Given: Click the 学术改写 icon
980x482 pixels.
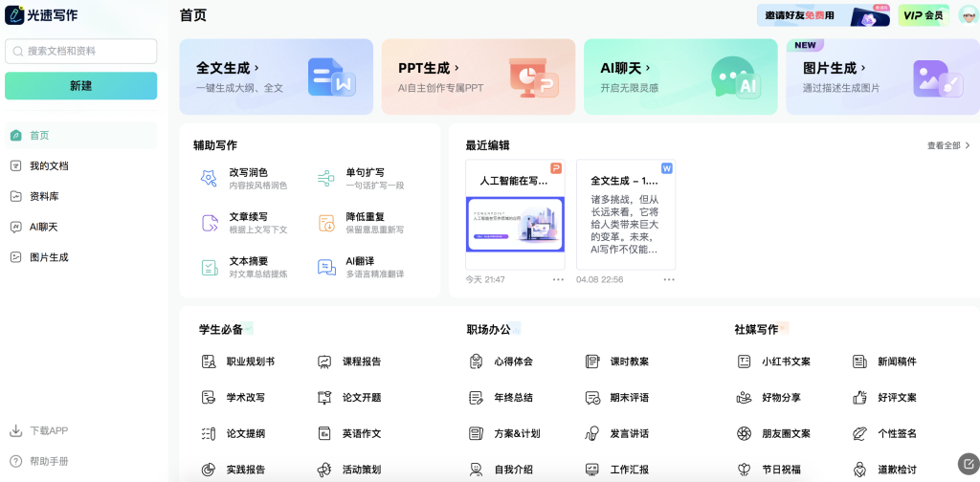Looking at the screenshot, I should 208,398.
